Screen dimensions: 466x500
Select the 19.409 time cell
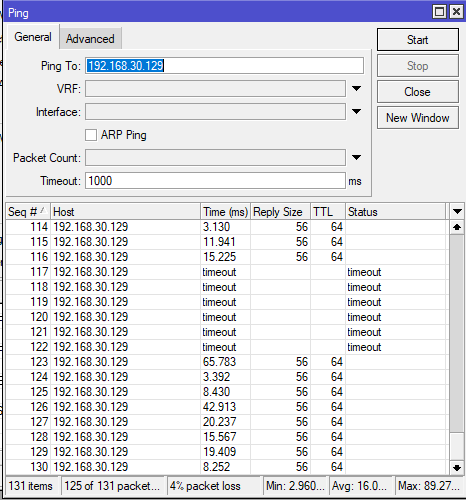226,452
